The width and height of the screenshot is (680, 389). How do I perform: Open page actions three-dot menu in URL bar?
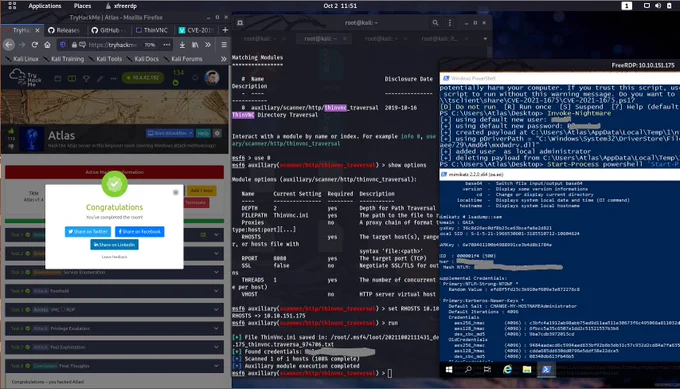pos(167,44)
